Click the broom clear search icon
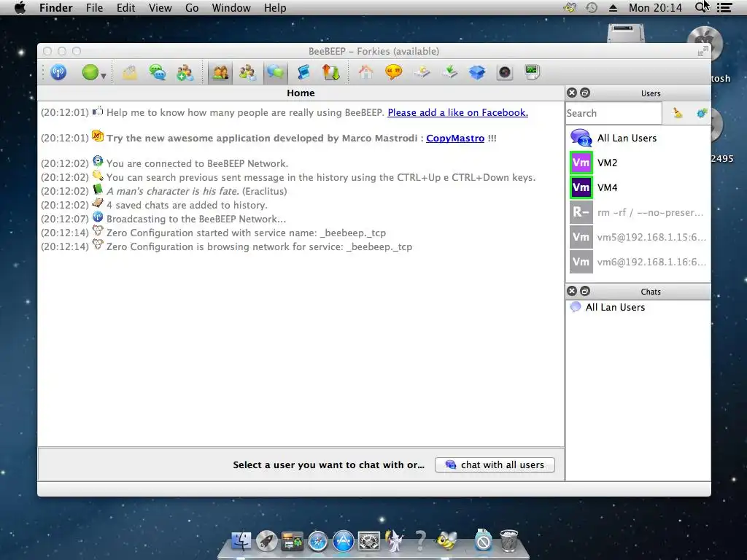 tap(678, 113)
